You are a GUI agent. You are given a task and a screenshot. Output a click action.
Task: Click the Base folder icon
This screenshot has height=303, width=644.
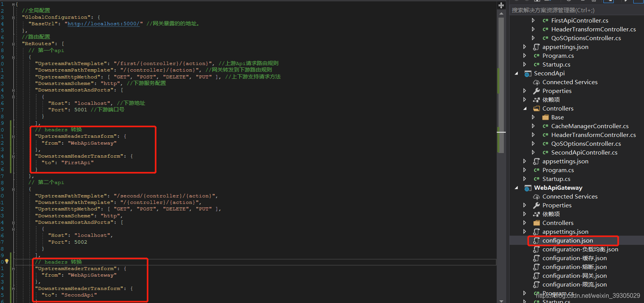pyautogui.click(x=545, y=117)
